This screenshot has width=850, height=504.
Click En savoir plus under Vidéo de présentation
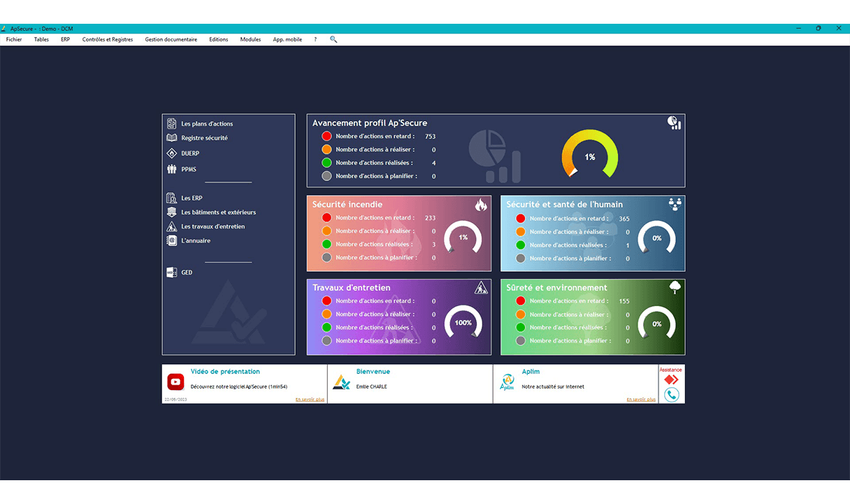pos(310,399)
